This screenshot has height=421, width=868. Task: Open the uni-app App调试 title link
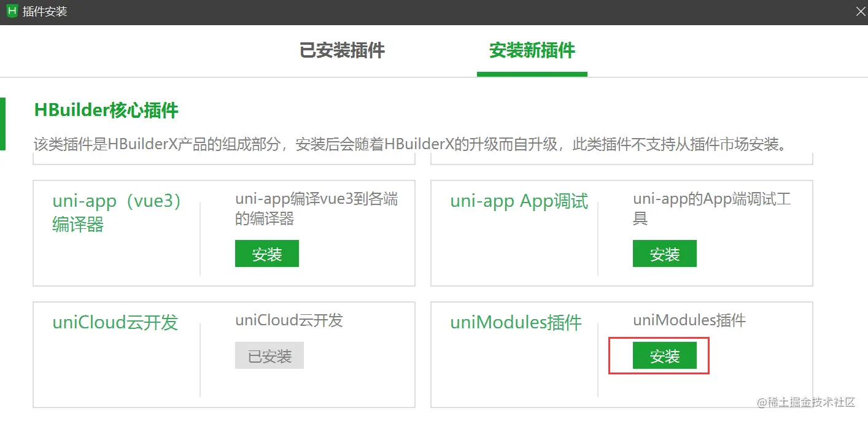pyautogui.click(x=519, y=201)
